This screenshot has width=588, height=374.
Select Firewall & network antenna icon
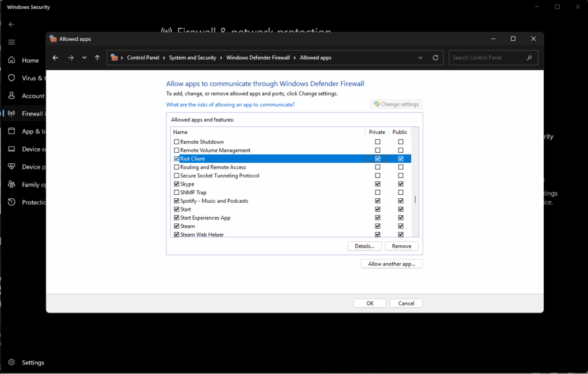click(x=11, y=113)
